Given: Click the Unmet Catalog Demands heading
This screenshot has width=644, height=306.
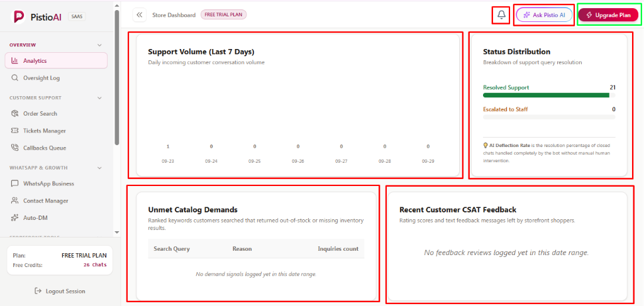Looking at the screenshot, I should [x=192, y=210].
